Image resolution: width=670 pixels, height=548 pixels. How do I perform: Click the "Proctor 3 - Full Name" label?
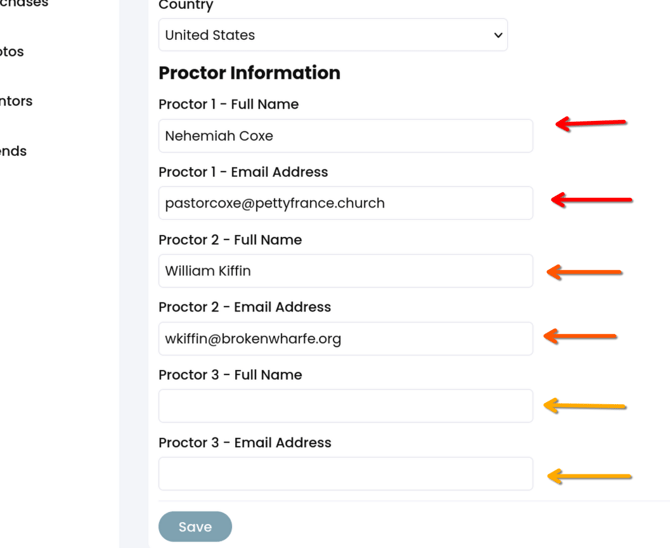[230, 375]
